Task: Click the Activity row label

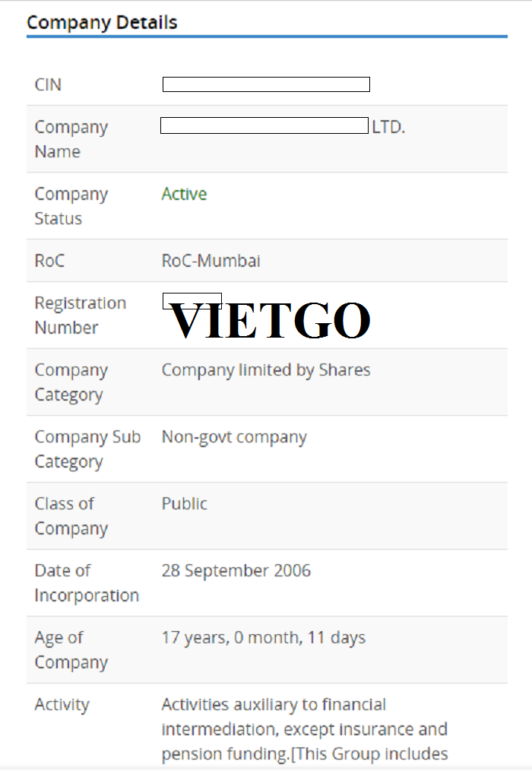Action: click(62, 704)
